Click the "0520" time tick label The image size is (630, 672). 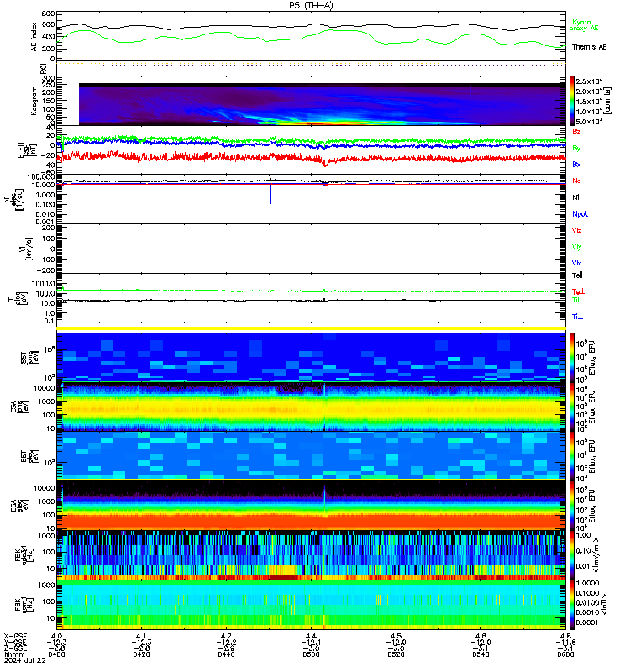click(396, 654)
